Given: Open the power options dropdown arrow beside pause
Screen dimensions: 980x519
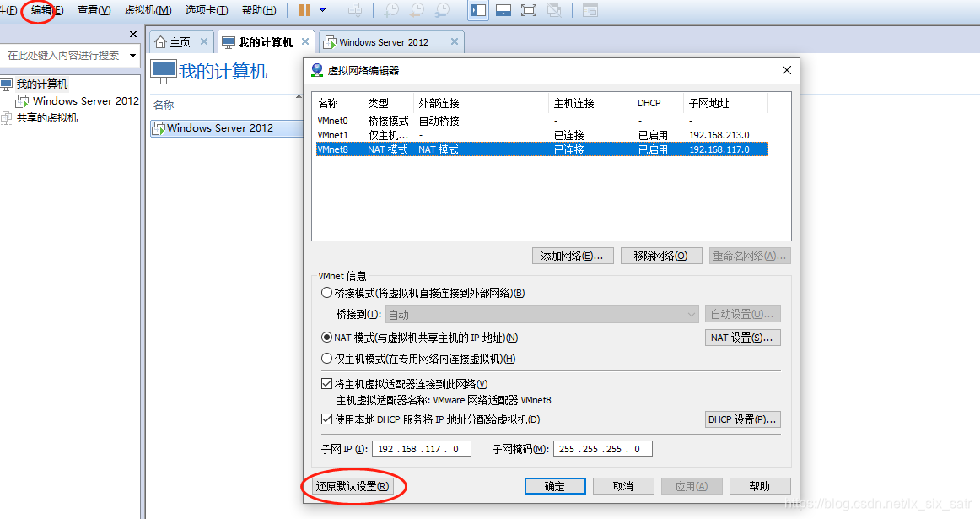Looking at the screenshot, I should (x=322, y=10).
